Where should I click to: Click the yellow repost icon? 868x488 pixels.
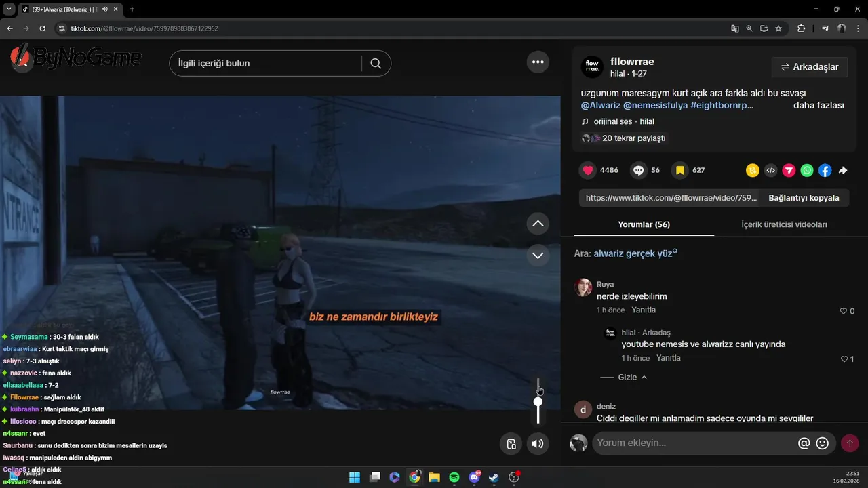click(753, 171)
